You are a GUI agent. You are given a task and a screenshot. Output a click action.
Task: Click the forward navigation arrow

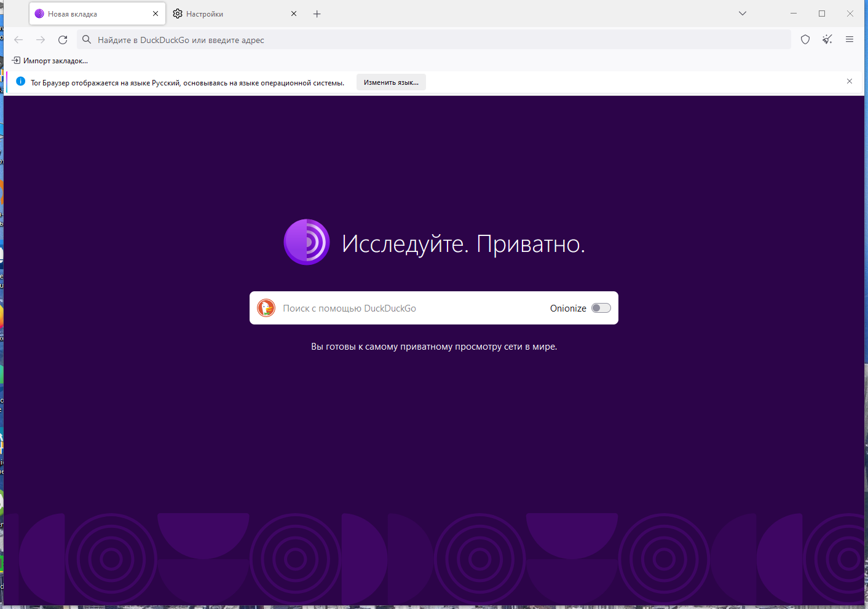tap(41, 40)
